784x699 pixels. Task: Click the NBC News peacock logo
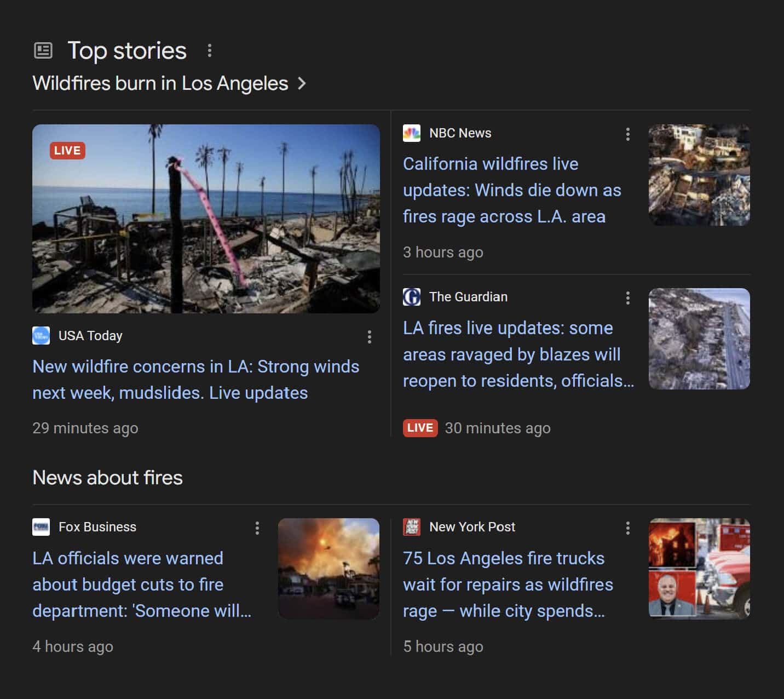412,133
